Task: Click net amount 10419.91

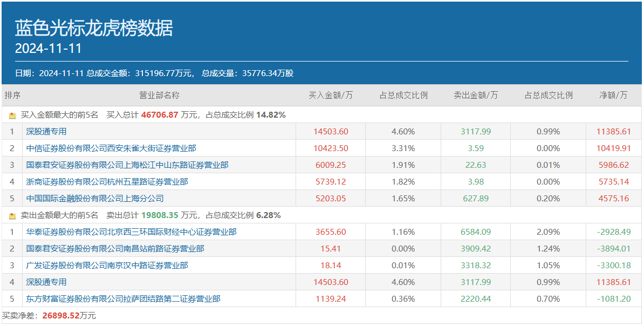Action: 614,148
